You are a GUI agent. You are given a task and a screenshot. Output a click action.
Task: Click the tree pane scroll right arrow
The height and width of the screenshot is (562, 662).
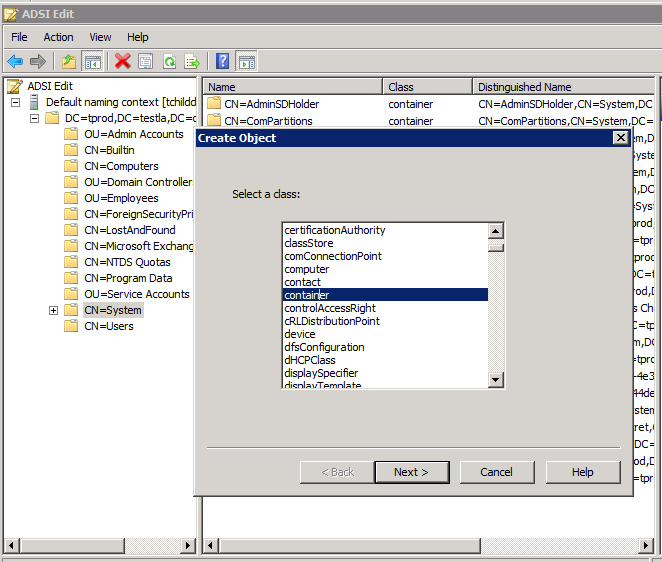coord(188,546)
